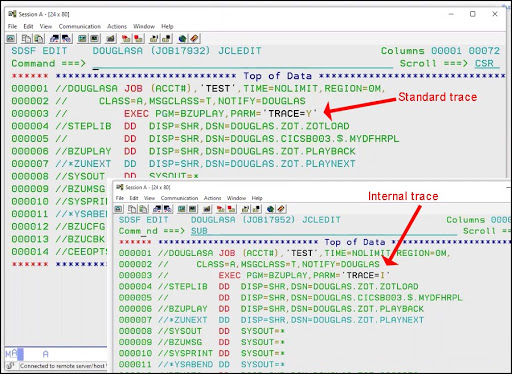Click DOUGLAS.CICSB003.$.MYDFHRPL in back window

(315, 139)
